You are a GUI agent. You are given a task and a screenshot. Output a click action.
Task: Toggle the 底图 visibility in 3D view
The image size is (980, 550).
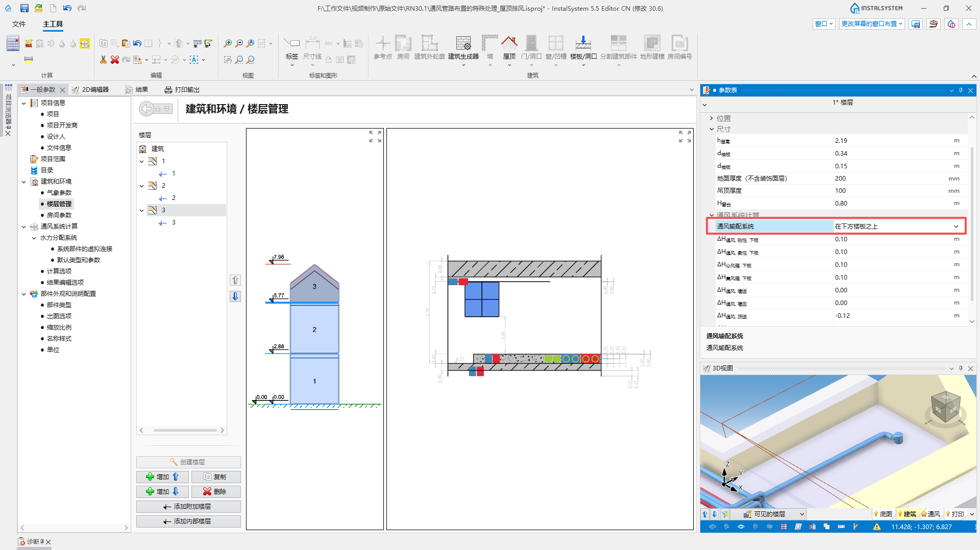point(883,514)
